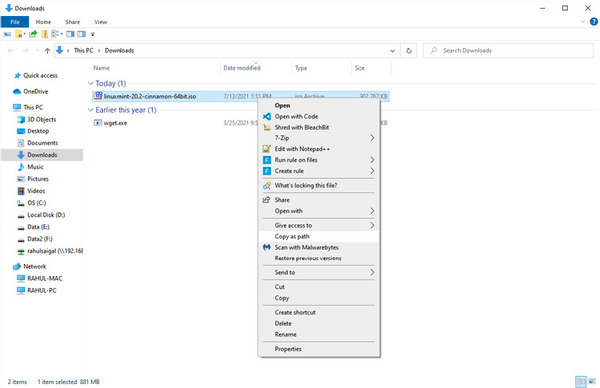Viewport: 600px width, 388px height.
Task: Open the File tab
Action: (15, 22)
